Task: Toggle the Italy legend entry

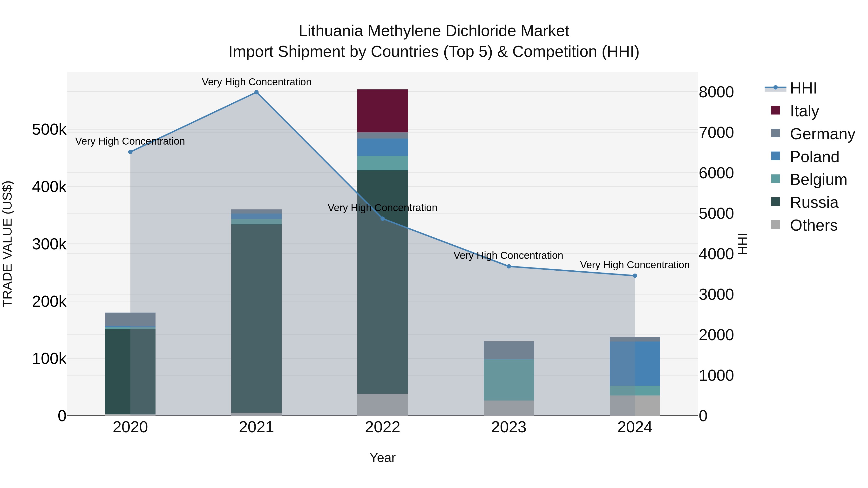Action: point(794,111)
